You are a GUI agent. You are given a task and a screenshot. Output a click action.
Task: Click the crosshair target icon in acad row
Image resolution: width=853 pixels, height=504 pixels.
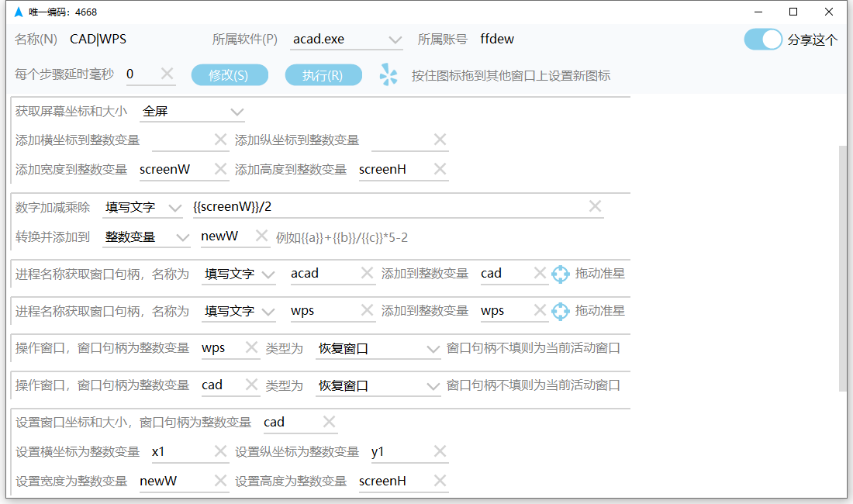click(561, 274)
